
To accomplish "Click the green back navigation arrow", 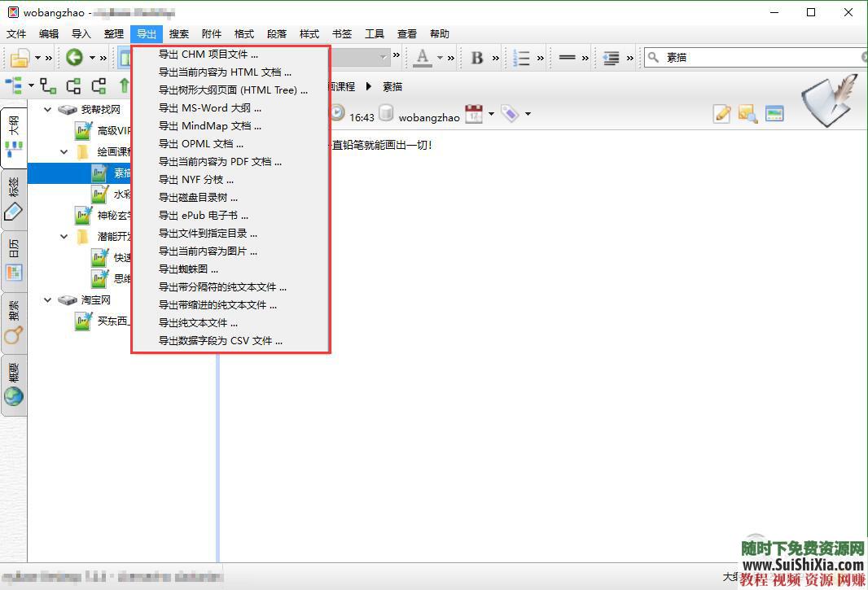I will pyautogui.click(x=75, y=58).
